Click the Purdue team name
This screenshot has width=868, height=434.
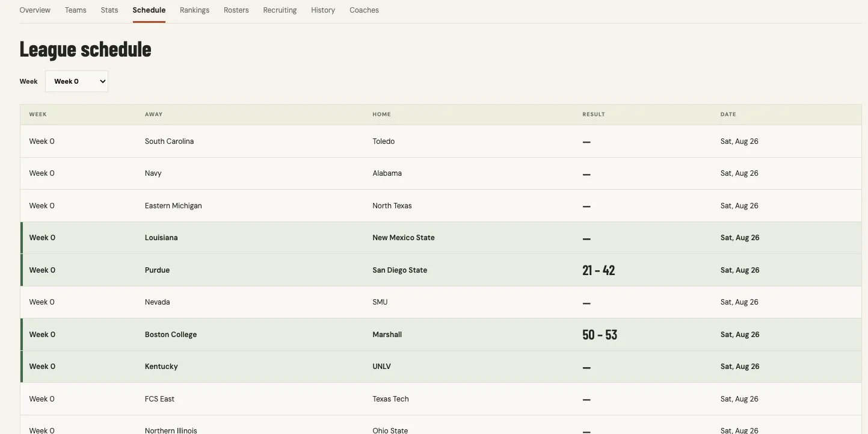click(157, 270)
